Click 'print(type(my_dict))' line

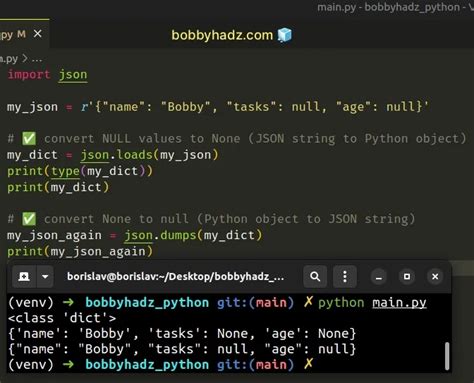(x=80, y=171)
